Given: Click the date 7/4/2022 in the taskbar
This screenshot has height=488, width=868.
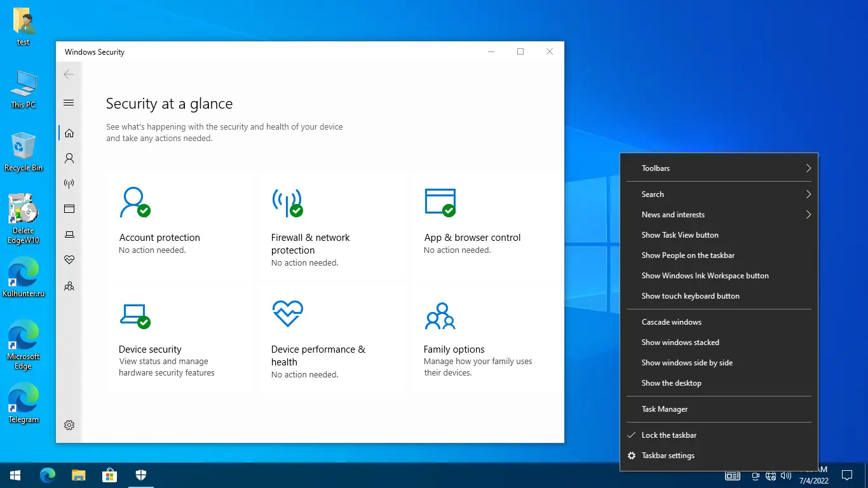Looking at the screenshot, I should click(x=813, y=481).
